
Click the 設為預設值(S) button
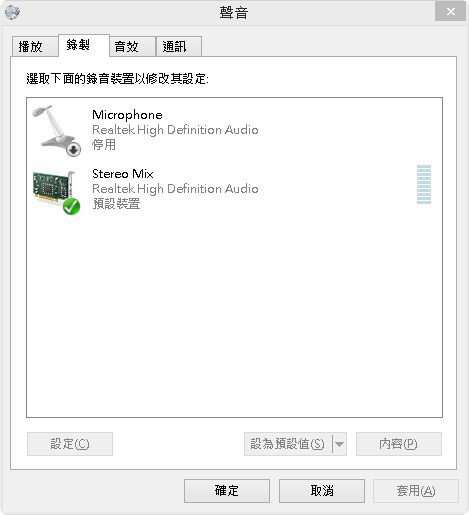(288, 444)
